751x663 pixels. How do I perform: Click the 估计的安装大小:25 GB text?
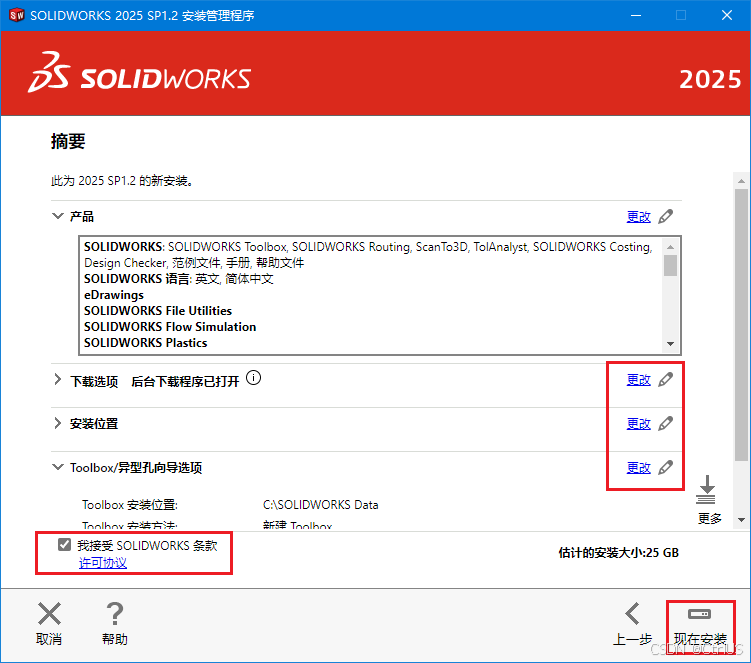[x=618, y=553]
